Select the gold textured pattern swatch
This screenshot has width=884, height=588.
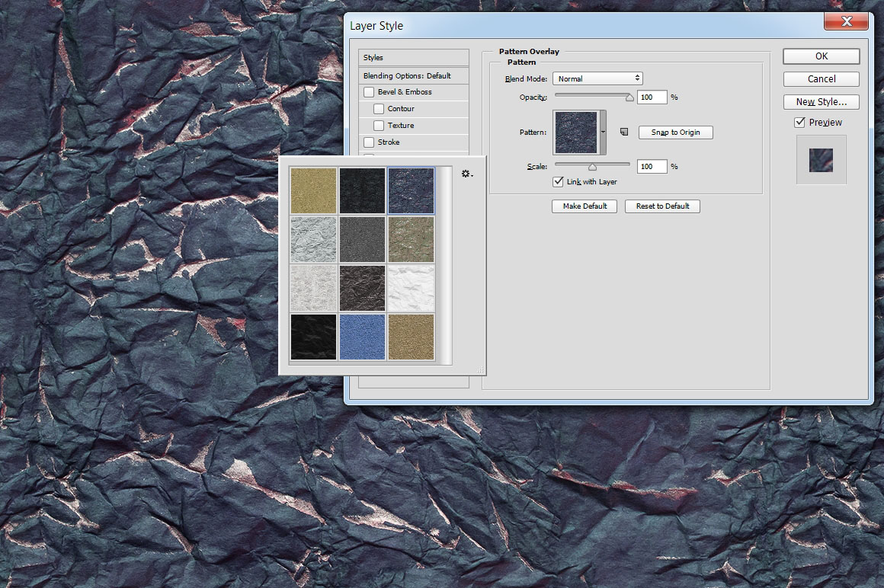click(x=313, y=190)
